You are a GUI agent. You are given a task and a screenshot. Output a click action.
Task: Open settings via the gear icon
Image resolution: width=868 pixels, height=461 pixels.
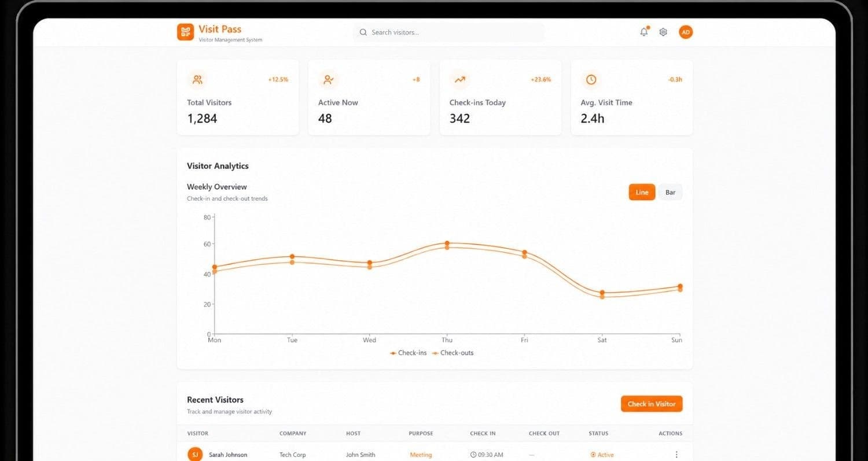[663, 32]
